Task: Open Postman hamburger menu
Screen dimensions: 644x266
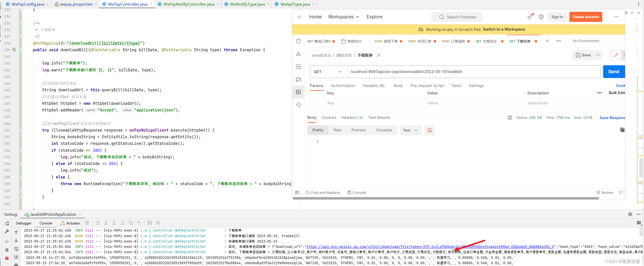Action: point(299,17)
